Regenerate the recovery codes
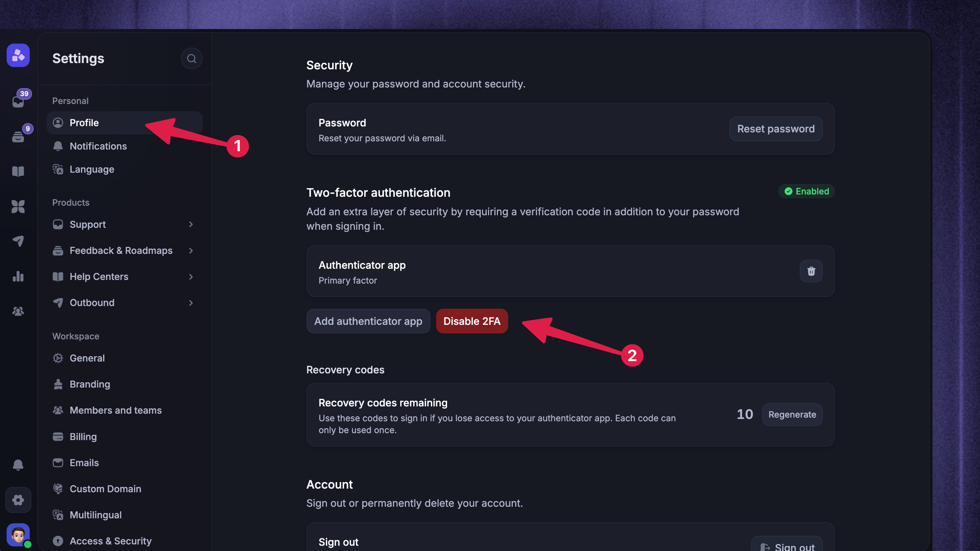This screenshot has width=980, height=551. pos(792,414)
